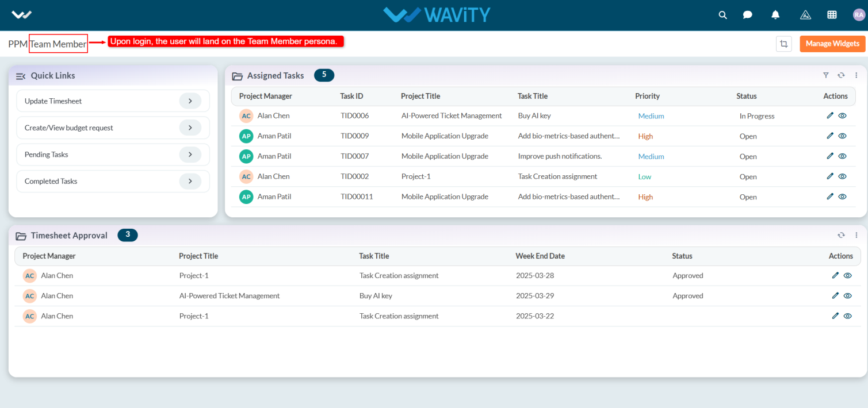The image size is (868, 408).
Task: Edit timesheet for week ending 2025-03-29
Action: coord(835,295)
